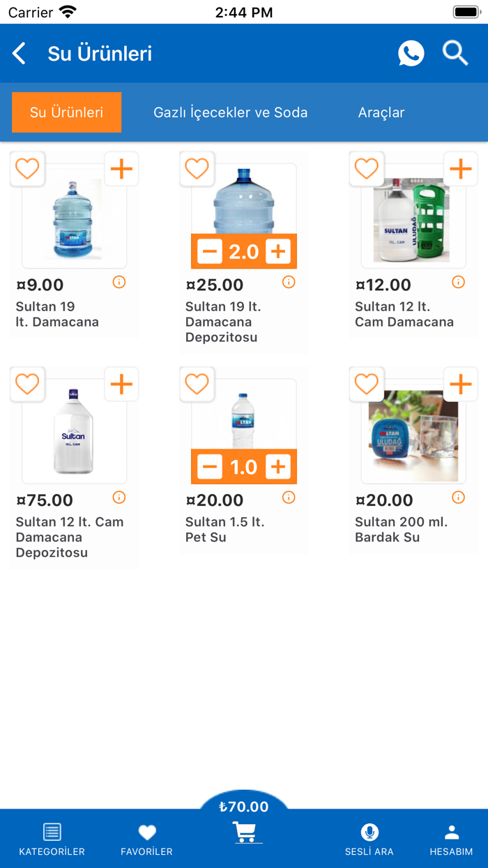Increase quantity of Sultan 19 lt. Damacana Depozitosu
488x868 pixels.
279,250
